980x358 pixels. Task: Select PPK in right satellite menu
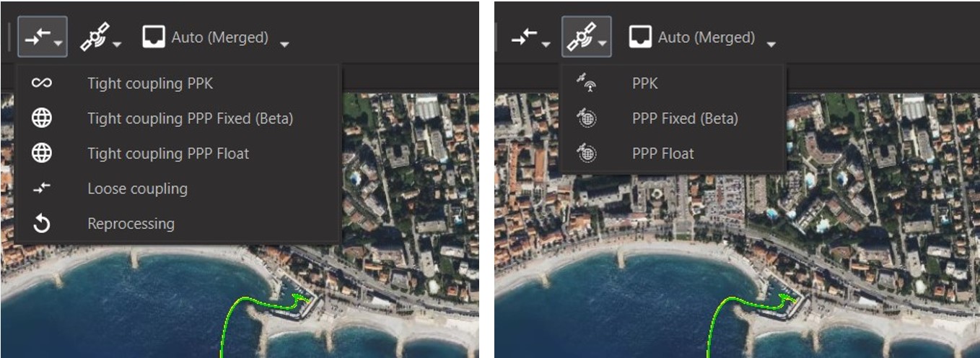[673, 83]
